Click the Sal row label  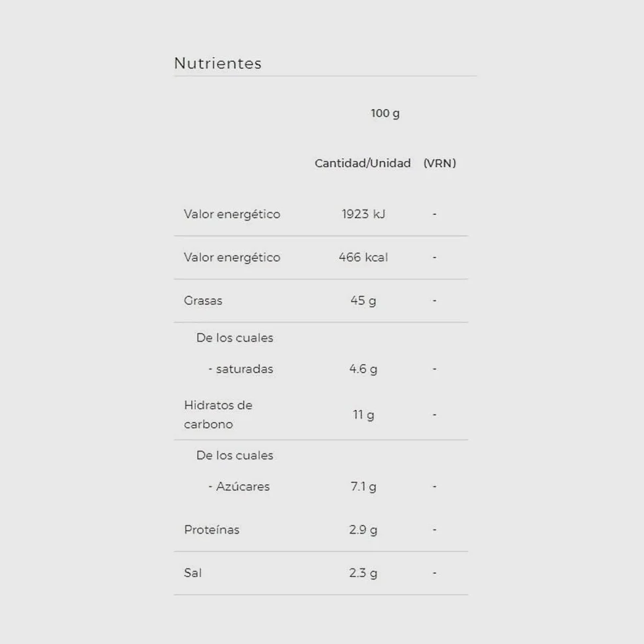point(193,573)
